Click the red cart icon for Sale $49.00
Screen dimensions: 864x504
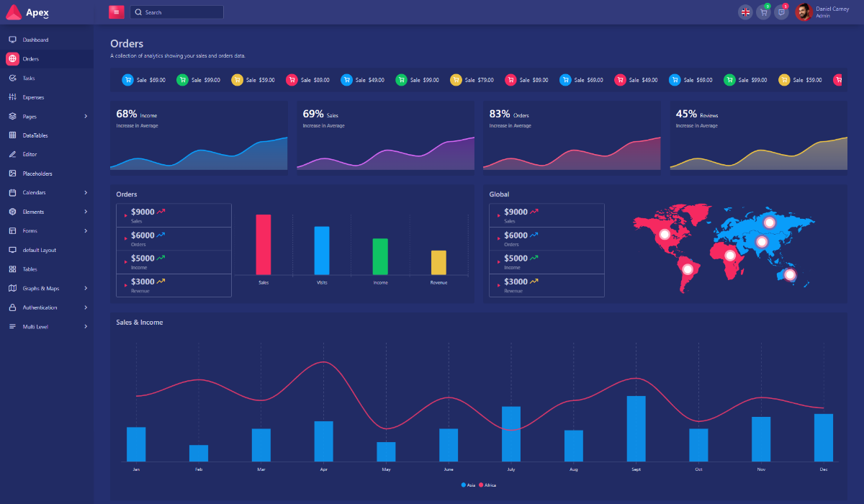[620, 80]
